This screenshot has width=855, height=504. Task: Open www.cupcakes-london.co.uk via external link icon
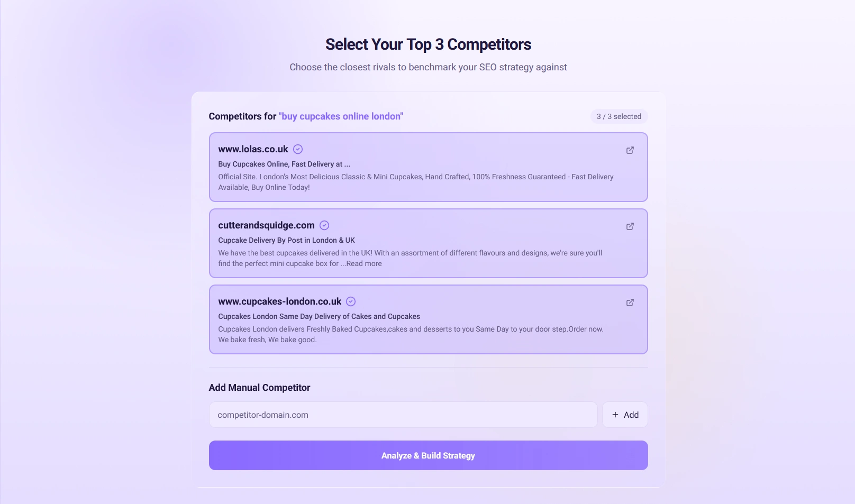tap(630, 303)
